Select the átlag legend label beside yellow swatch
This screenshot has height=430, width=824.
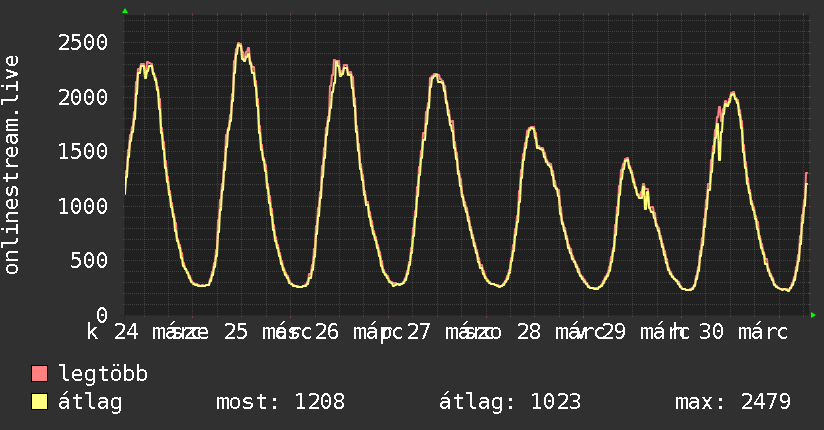coord(90,403)
